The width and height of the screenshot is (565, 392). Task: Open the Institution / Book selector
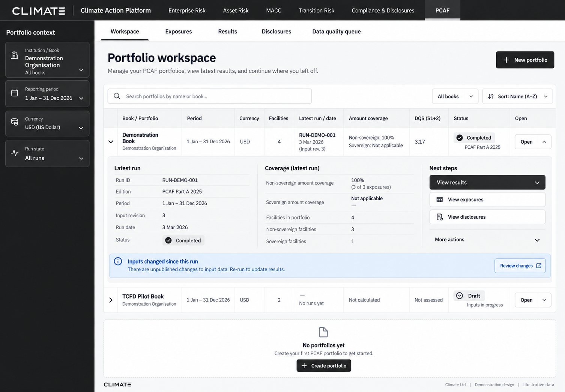pyautogui.click(x=47, y=60)
